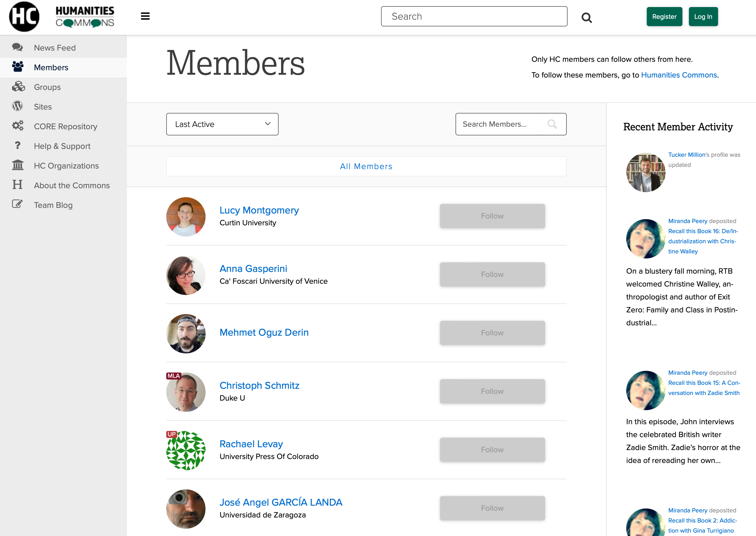Open the Last Active sort dropdown
The image size is (756, 536).
tap(222, 124)
